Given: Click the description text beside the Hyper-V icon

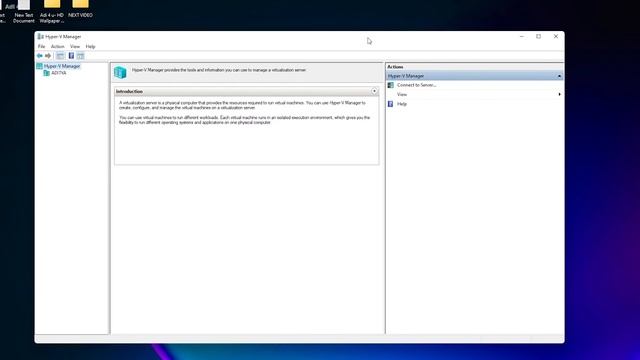Looking at the screenshot, I should point(219,70).
